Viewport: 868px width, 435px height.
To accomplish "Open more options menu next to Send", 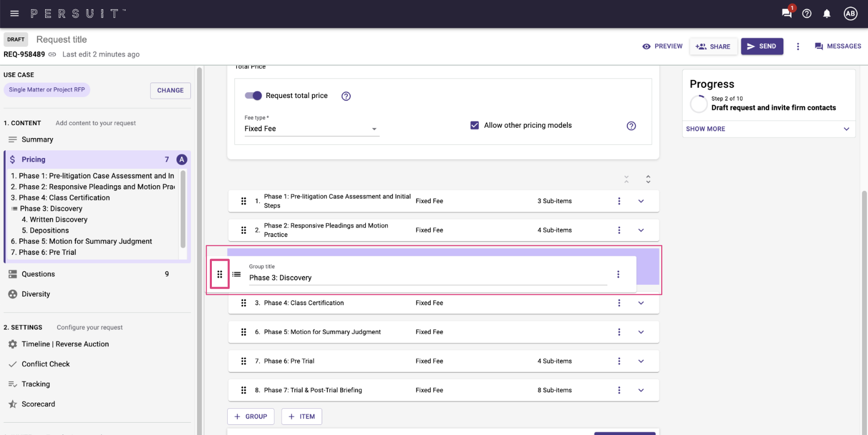I will pyautogui.click(x=798, y=46).
